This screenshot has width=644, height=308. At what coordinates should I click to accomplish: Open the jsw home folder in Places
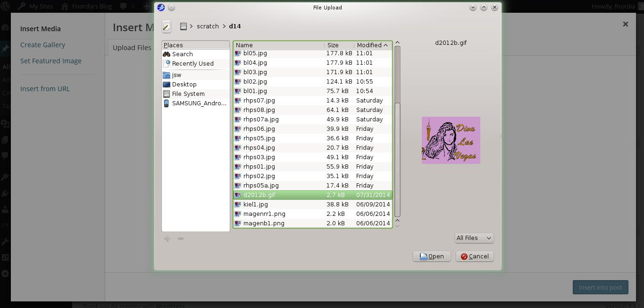(196, 75)
